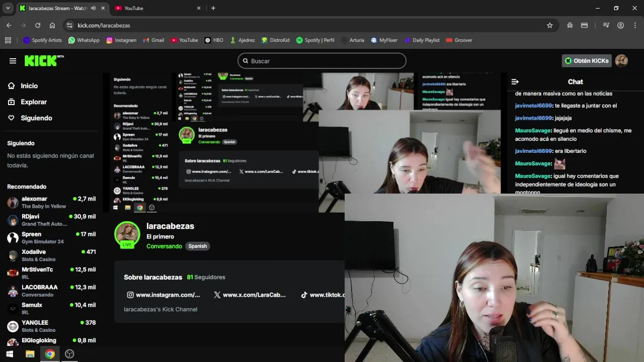Click Chrome icon in taskbar
Screen dimensions: 644x362
pos(49,354)
